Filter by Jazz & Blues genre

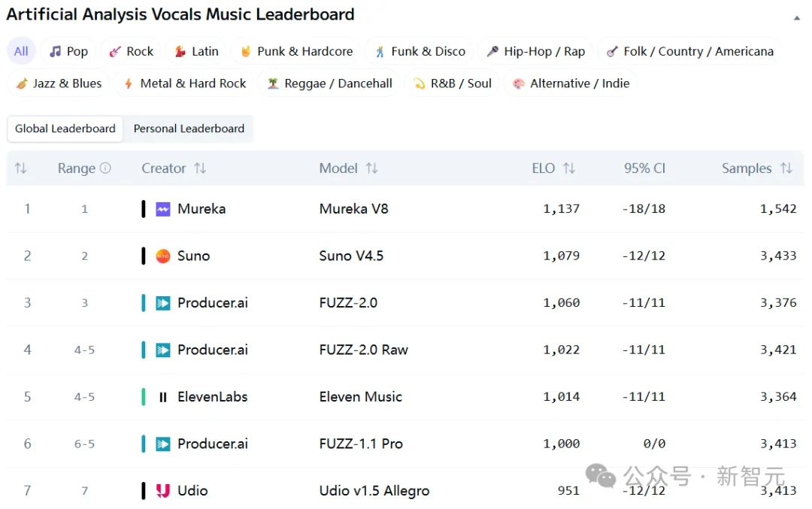(x=59, y=83)
